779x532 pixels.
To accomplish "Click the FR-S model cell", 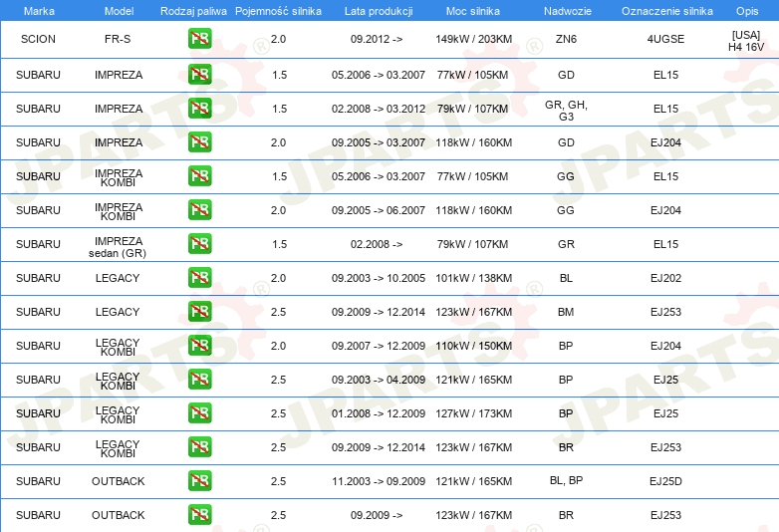I will [118, 39].
